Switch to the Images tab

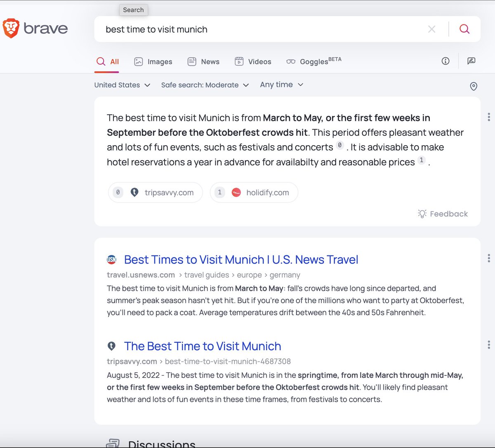point(153,61)
